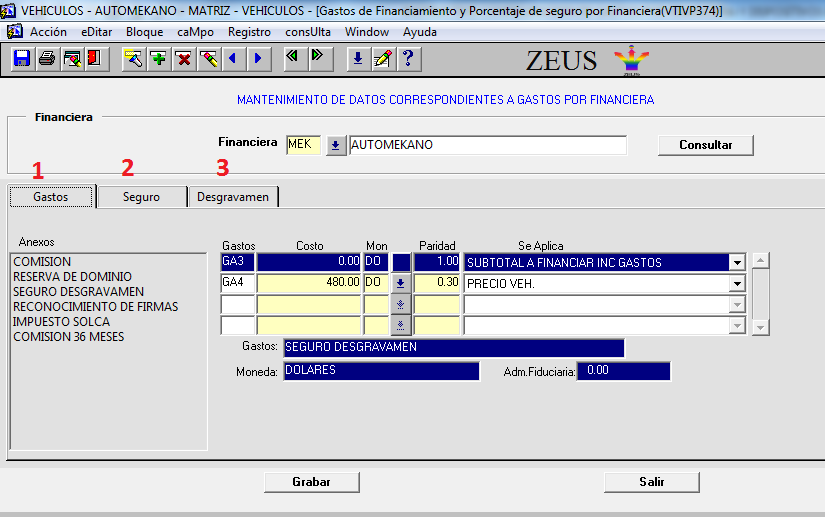Switch to the Desgravamen tab
This screenshot has height=517, width=825.
[x=233, y=197]
